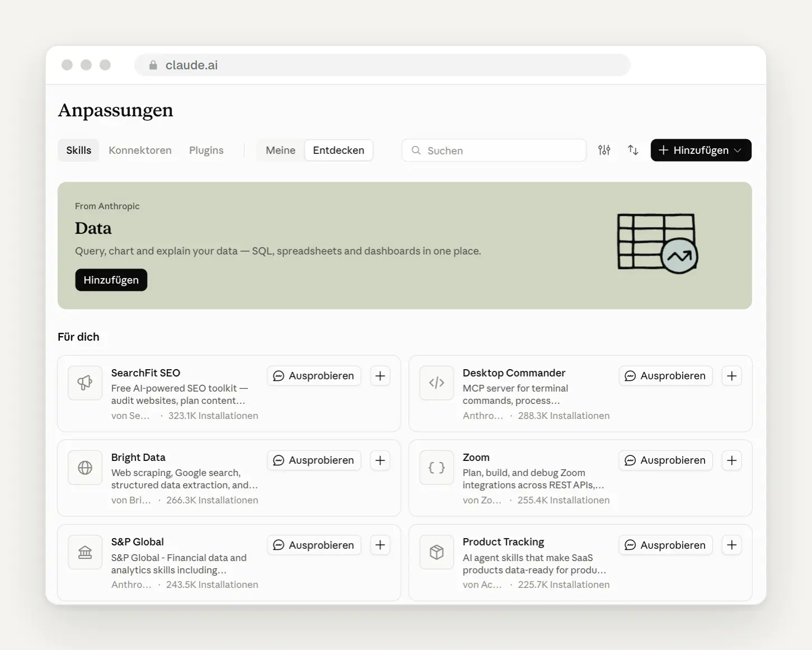This screenshot has height=650, width=812.
Task: Click the claude.ai address bar
Action: pos(383,65)
